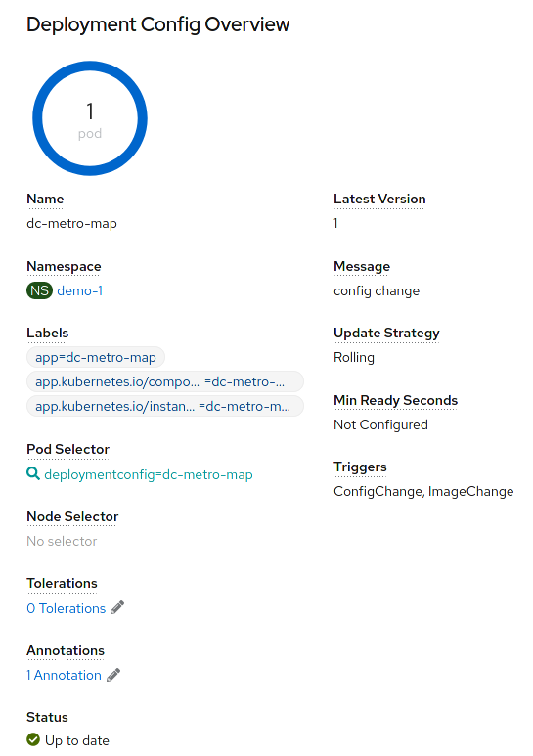Click the Node Selector field heading
533x756 pixels.
72,516
